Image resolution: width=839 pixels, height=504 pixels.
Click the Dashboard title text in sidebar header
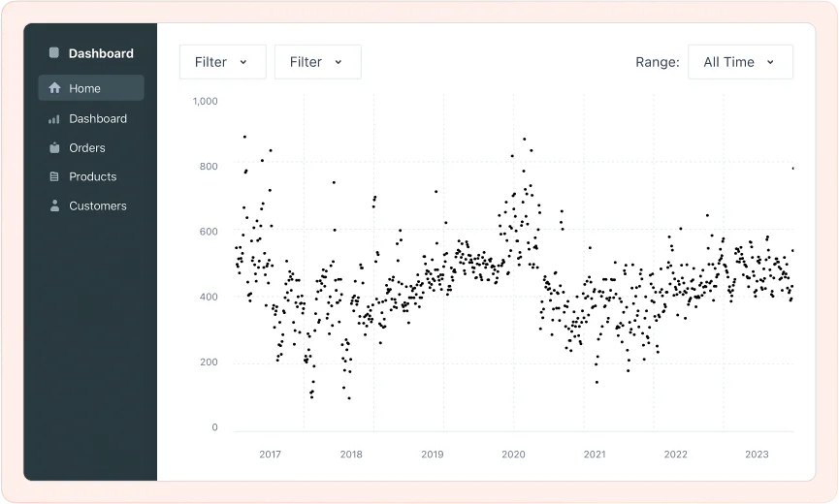pos(101,53)
